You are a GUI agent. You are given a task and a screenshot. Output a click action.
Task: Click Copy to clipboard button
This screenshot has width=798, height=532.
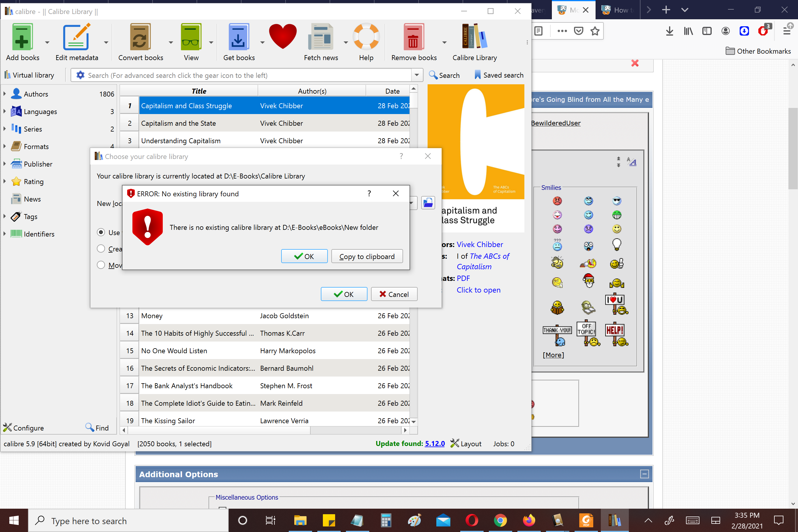click(x=367, y=256)
